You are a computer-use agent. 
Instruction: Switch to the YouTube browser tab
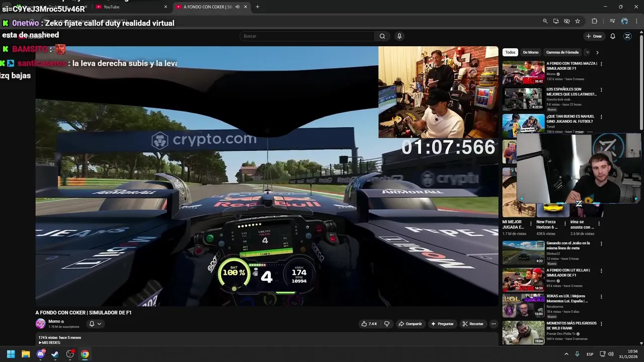131,7
